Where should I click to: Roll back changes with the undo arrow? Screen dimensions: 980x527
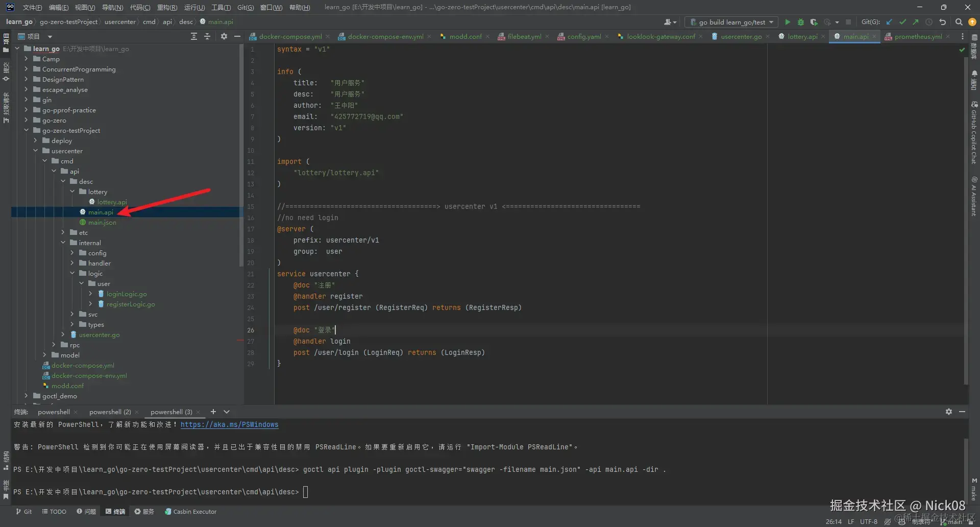943,22
